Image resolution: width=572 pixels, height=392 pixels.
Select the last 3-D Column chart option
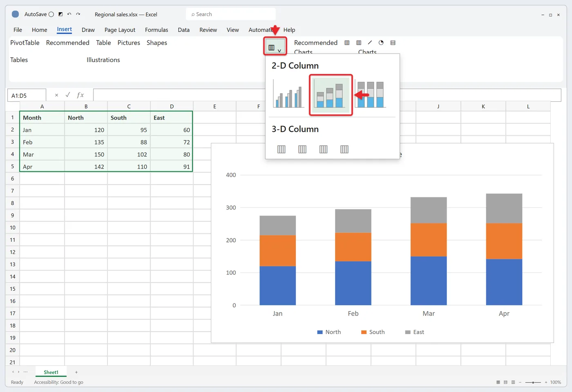(344, 149)
